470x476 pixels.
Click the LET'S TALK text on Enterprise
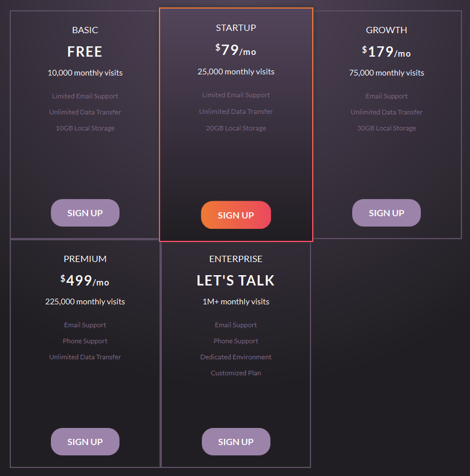(x=236, y=280)
